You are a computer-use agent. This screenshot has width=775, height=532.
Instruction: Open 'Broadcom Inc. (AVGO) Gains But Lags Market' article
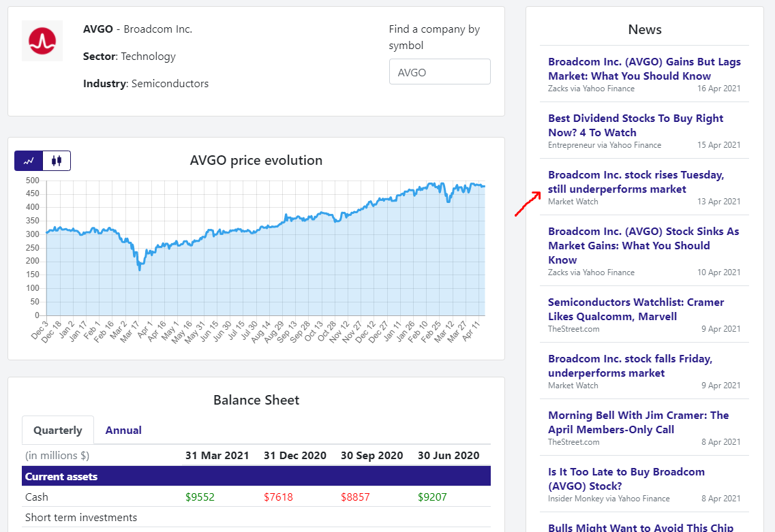[644, 69]
